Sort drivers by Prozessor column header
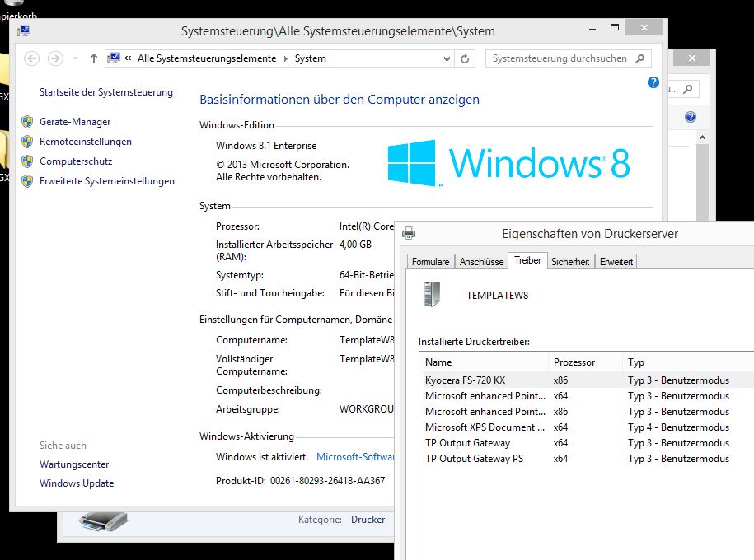This screenshot has height=560, width=754. (585, 362)
